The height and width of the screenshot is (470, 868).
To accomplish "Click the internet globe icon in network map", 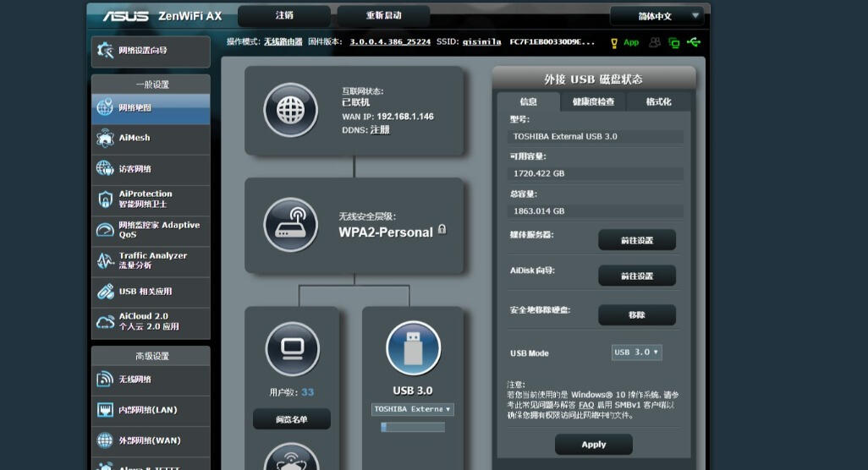I will [x=291, y=111].
